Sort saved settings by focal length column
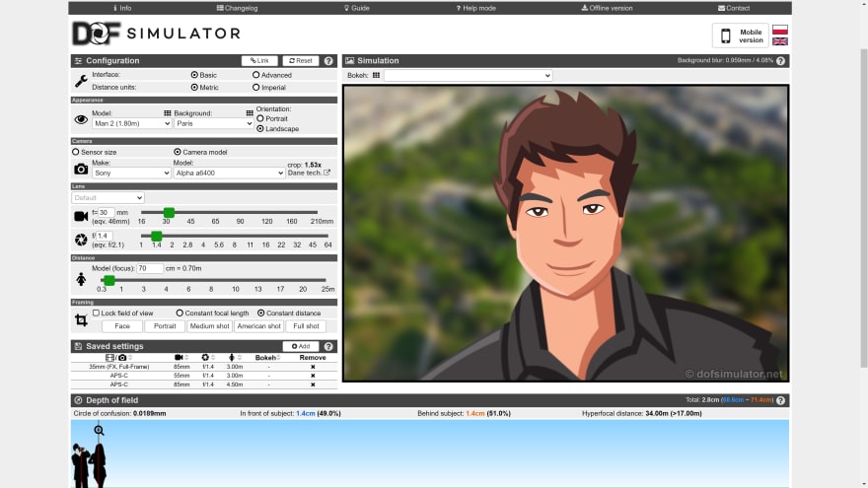 pyautogui.click(x=181, y=358)
